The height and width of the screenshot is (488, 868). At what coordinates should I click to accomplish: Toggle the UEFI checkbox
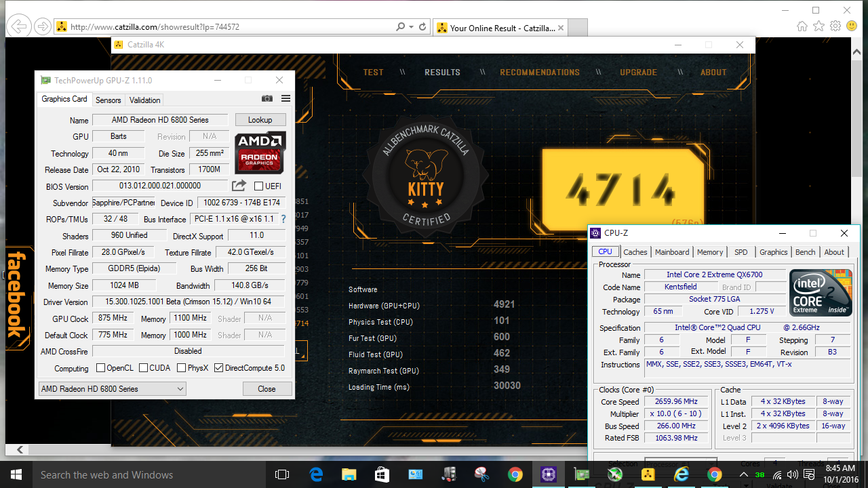[259, 186]
